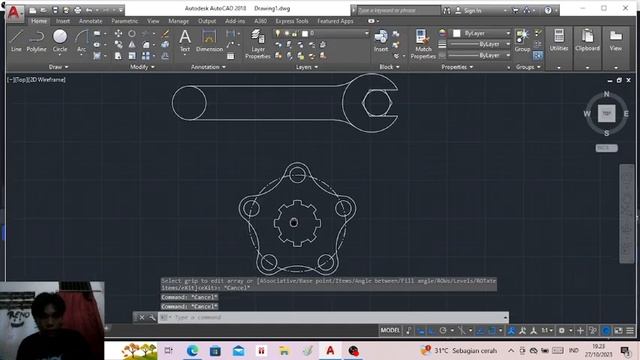
Task: Open the Utilities panel
Action: pyautogui.click(x=559, y=40)
